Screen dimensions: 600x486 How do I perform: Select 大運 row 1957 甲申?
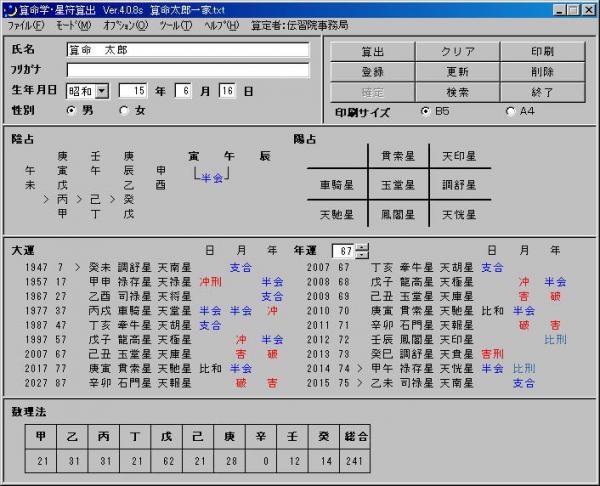[155, 282]
